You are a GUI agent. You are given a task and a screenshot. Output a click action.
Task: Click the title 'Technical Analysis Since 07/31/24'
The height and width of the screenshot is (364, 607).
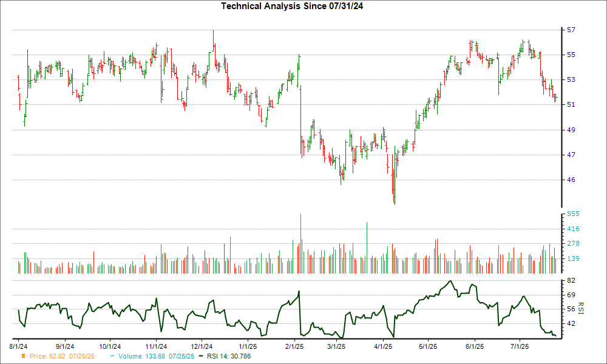pyautogui.click(x=292, y=6)
